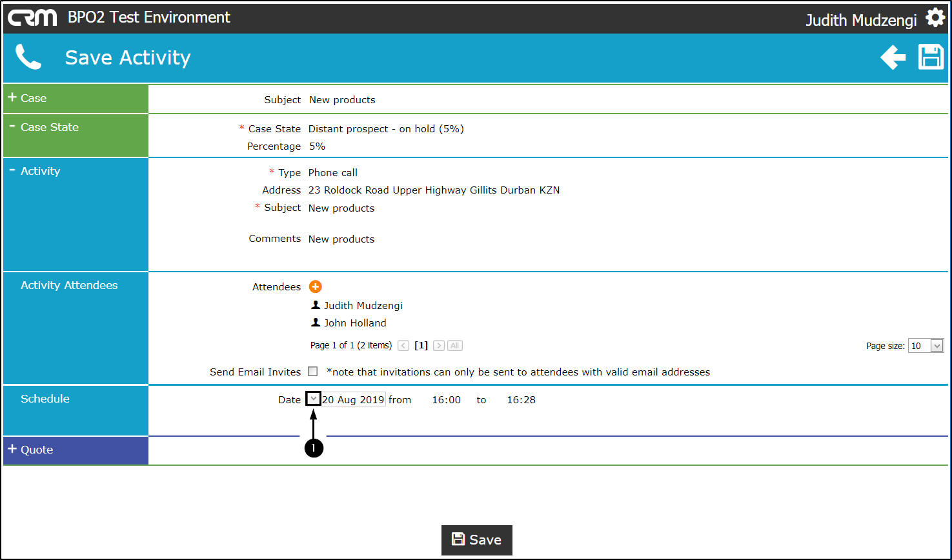Image resolution: width=952 pixels, height=560 pixels.
Task: Click the start time 16:00
Action: tap(447, 400)
